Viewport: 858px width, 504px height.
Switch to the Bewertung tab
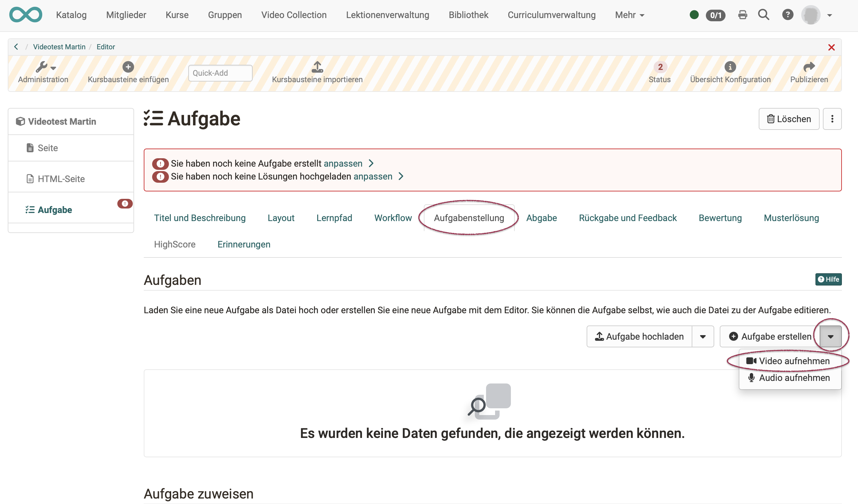coord(720,218)
